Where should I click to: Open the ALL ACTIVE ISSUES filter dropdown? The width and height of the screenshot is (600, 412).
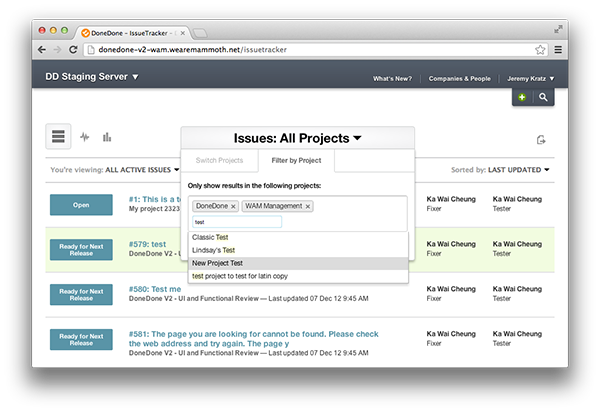pos(142,170)
